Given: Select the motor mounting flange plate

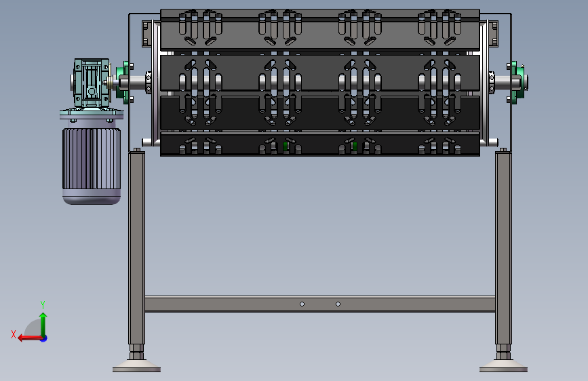Looking at the screenshot, I should coord(92,114).
